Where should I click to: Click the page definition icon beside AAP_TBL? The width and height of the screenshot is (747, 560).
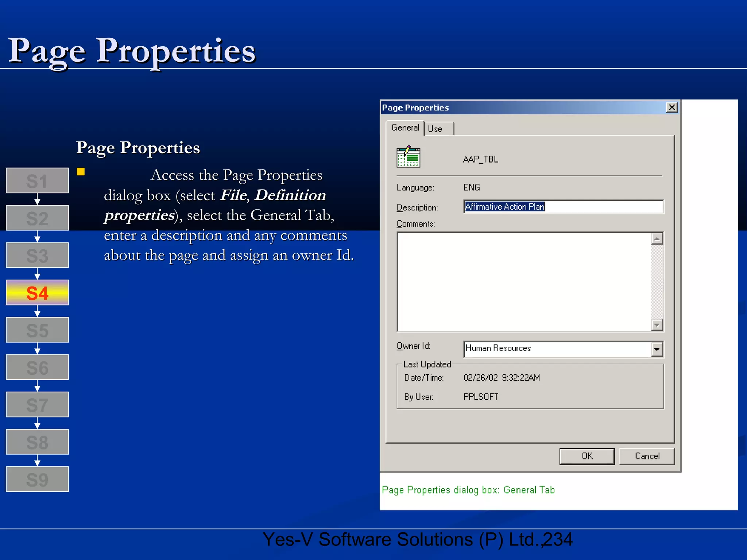408,157
